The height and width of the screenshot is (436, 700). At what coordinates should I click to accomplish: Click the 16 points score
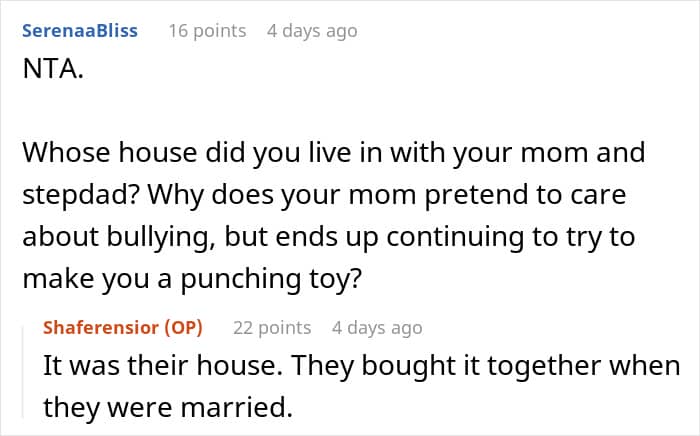[205, 31]
